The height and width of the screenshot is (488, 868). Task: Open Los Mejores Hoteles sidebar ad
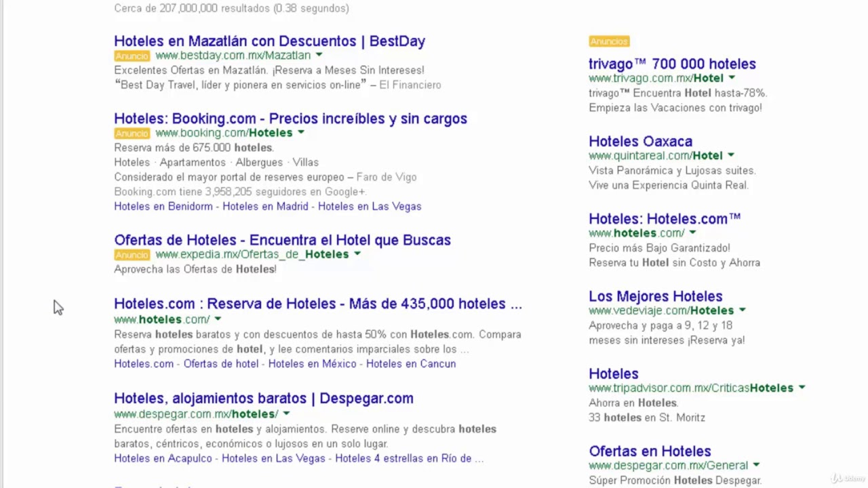coord(655,297)
